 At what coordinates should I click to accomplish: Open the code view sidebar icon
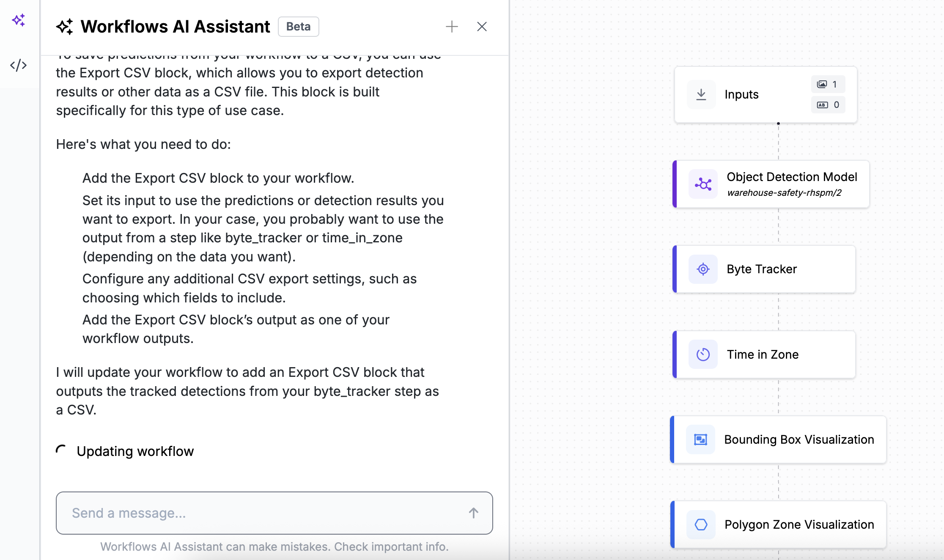pyautogui.click(x=19, y=65)
